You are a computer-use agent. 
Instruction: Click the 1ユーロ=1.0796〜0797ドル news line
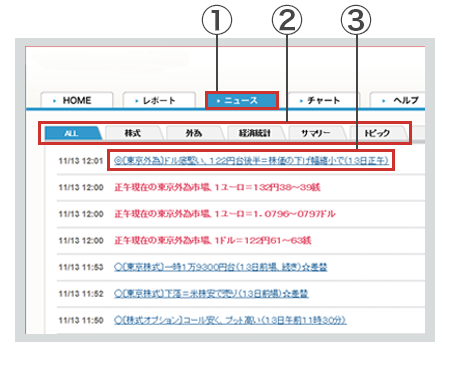pyautogui.click(x=225, y=214)
